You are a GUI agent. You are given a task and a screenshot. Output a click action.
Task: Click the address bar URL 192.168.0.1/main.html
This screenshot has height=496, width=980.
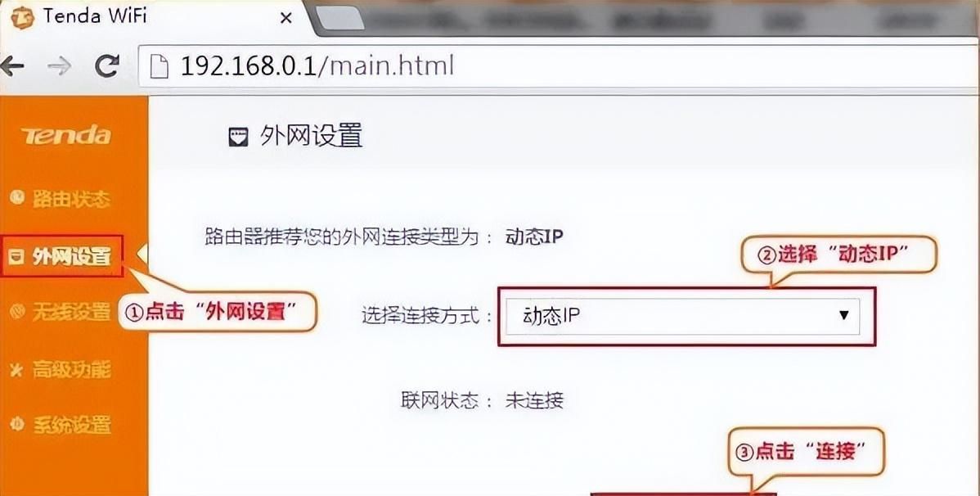tap(317, 65)
